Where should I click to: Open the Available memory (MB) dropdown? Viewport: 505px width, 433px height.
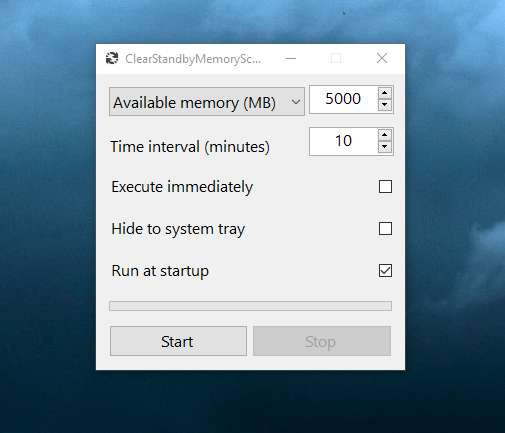pos(207,102)
